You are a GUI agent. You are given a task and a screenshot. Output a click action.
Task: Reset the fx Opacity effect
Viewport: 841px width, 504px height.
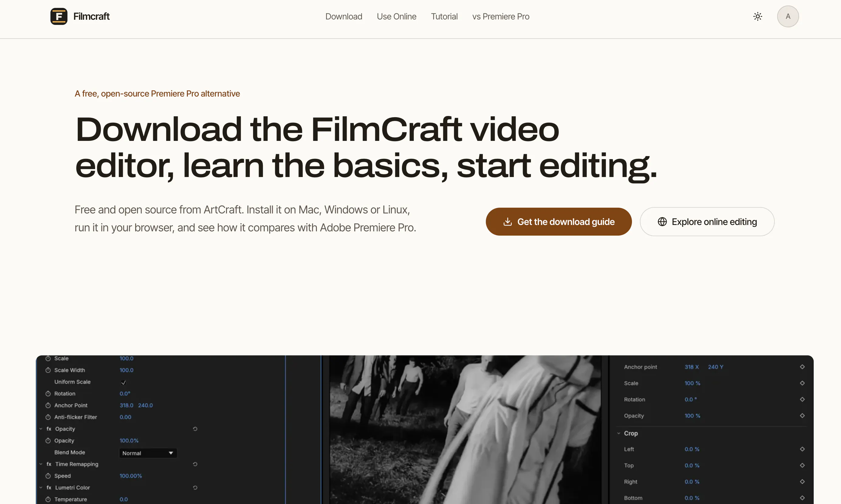pyautogui.click(x=195, y=429)
